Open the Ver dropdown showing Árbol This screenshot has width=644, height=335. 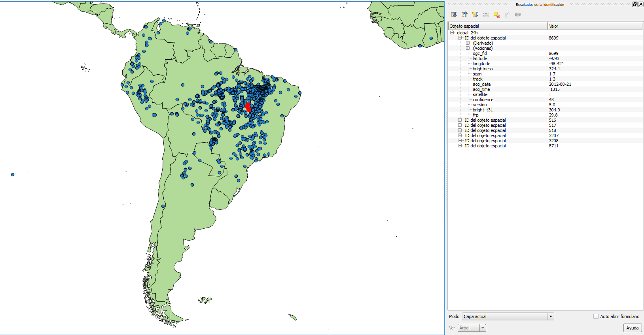click(483, 328)
